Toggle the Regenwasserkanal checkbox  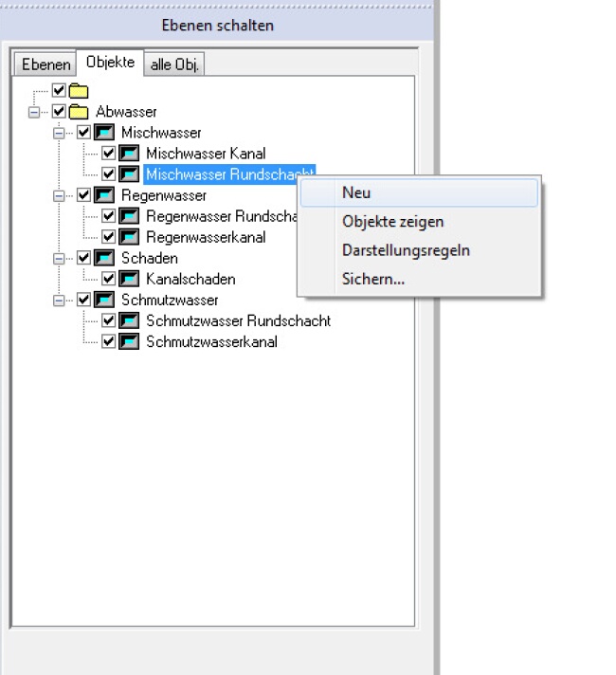[x=109, y=237]
